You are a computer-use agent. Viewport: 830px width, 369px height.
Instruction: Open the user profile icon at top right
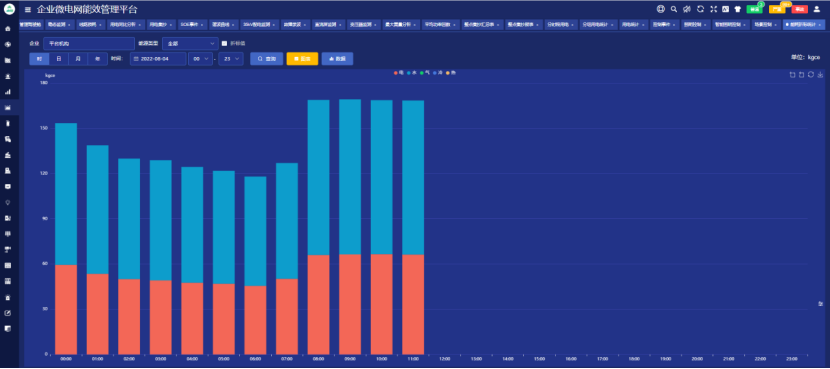click(817, 9)
